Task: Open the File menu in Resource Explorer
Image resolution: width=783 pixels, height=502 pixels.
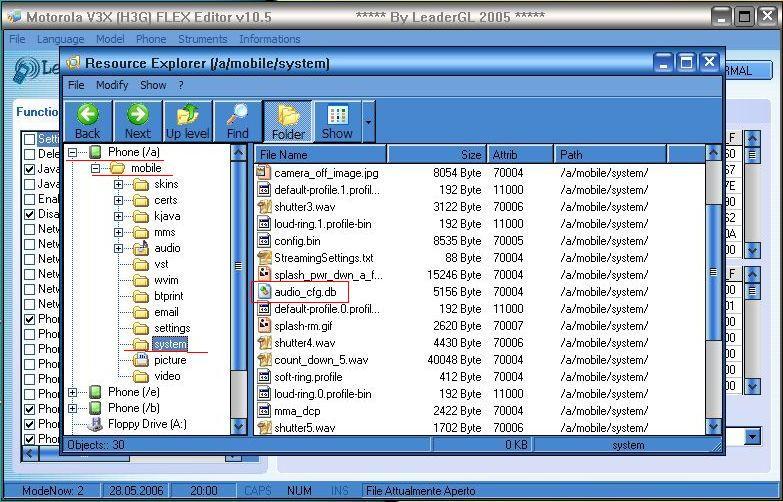Action: coord(76,85)
